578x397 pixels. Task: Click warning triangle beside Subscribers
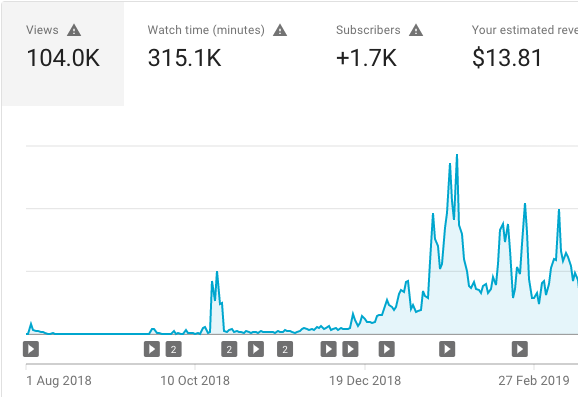[416, 30]
